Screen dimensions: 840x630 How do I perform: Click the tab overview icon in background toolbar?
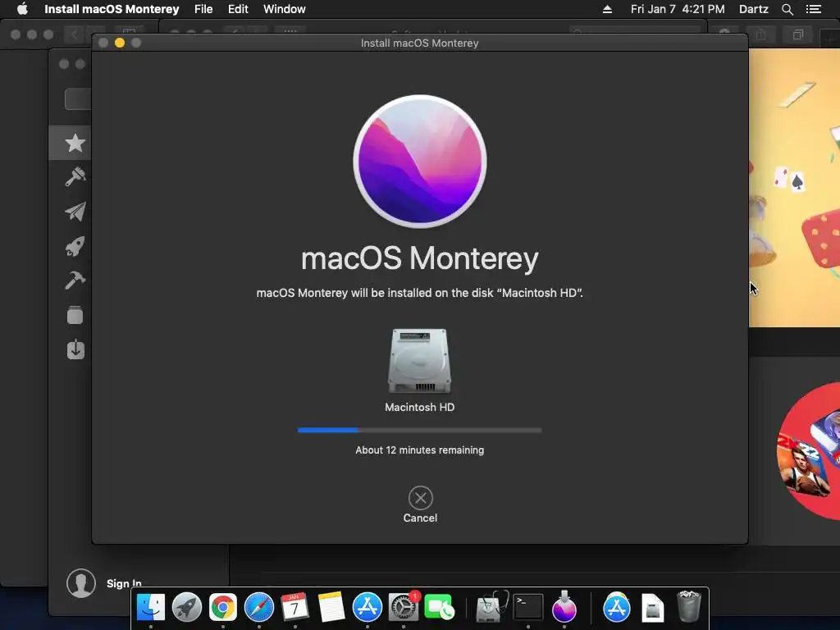[798, 34]
